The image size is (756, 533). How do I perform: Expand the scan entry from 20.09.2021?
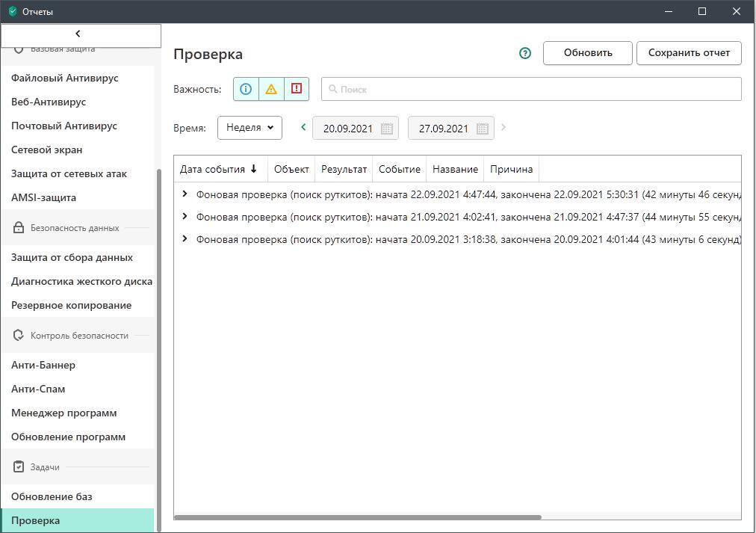[x=185, y=239]
